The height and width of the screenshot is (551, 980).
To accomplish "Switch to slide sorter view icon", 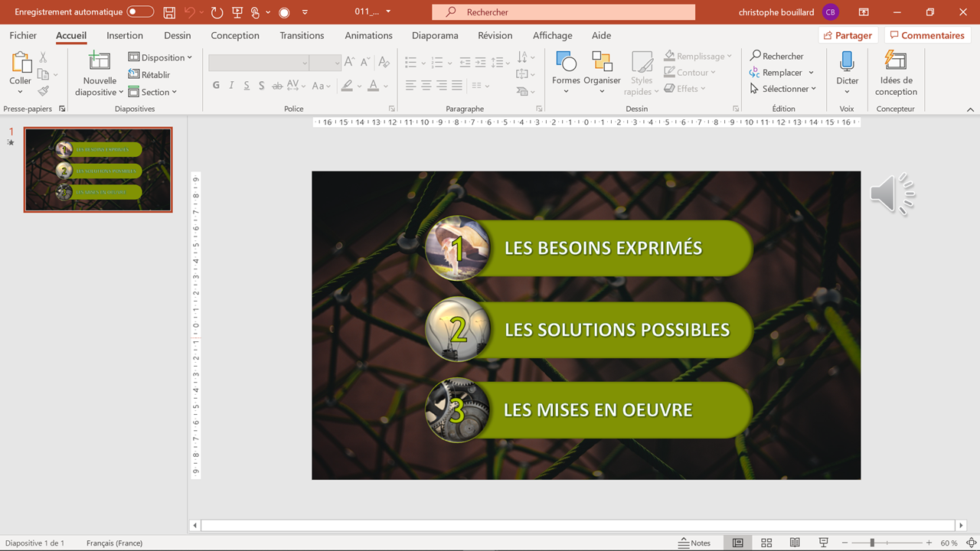I will point(766,543).
